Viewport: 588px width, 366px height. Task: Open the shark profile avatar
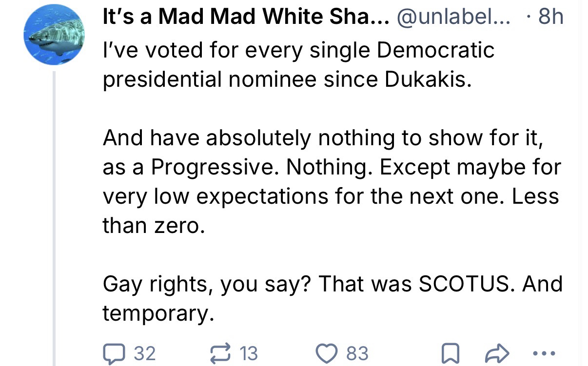click(54, 35)
